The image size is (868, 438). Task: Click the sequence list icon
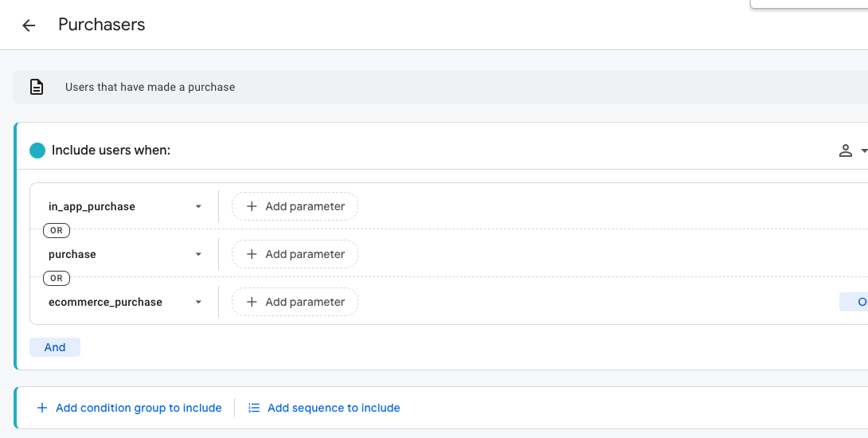click(x=254, y=408)
